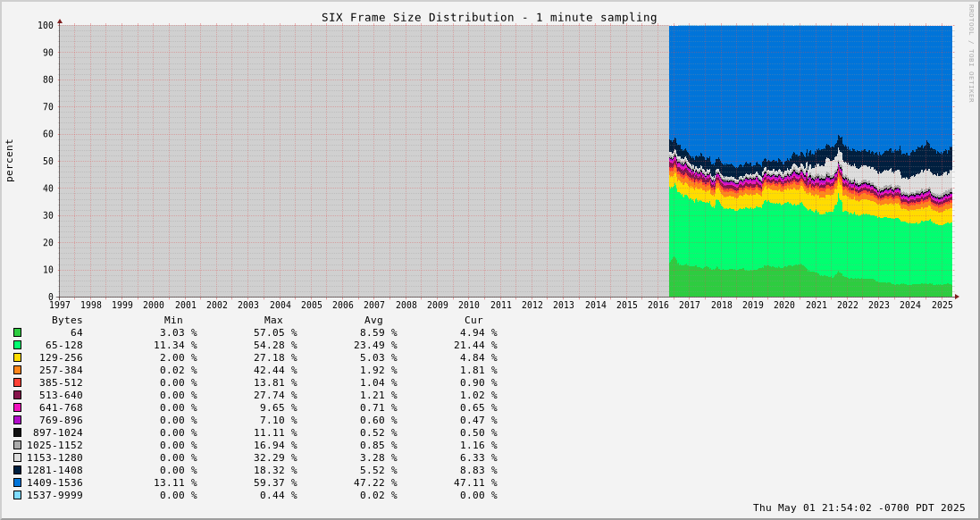Click the Min column header
This screenshot has height=520, width=980.
[173, 320]
